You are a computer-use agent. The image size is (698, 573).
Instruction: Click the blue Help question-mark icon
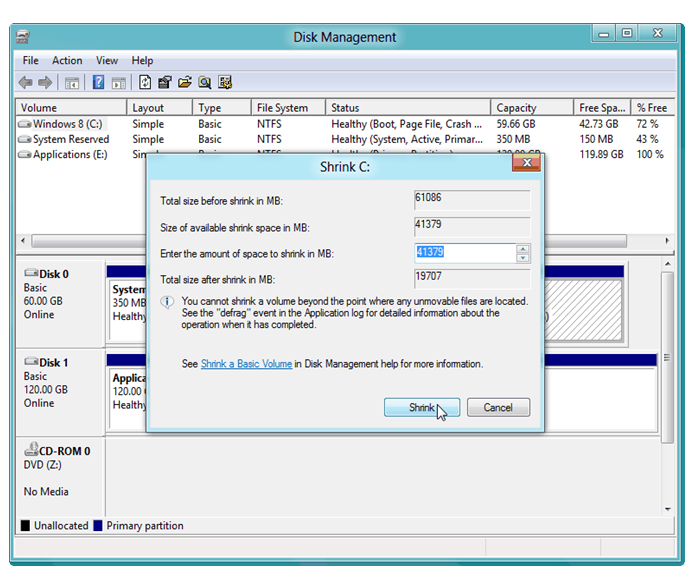coord(99,83)
